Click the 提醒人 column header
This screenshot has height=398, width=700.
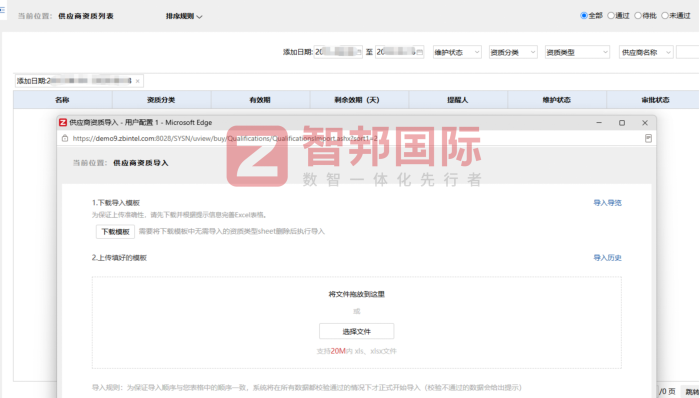point(458,100)
